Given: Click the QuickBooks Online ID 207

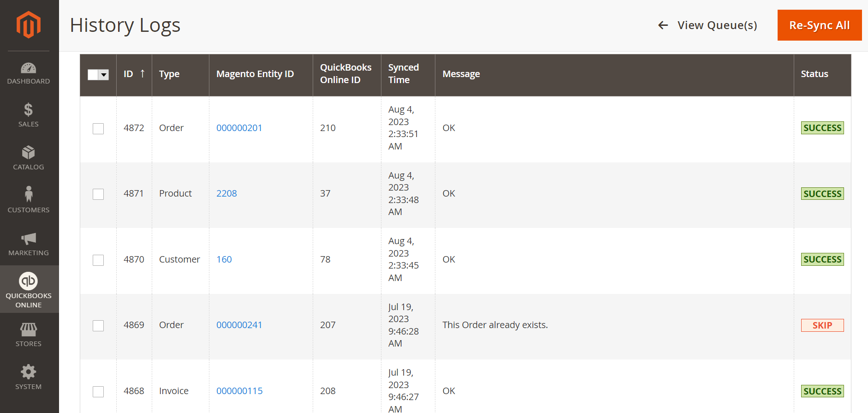Looking at the screenshot, I should pos(328,325).
